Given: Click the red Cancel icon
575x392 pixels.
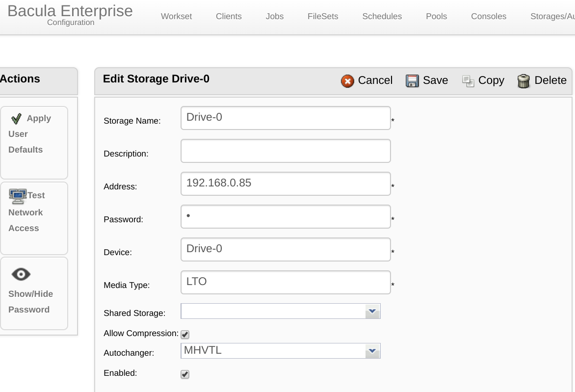Looking at the screenshot, I should click(347, 81).
